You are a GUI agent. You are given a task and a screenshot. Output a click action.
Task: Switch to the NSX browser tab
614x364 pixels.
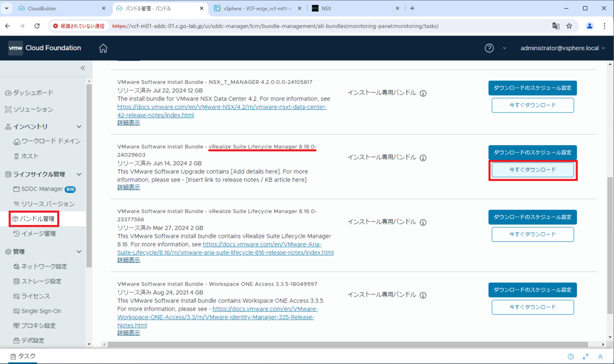355,8
